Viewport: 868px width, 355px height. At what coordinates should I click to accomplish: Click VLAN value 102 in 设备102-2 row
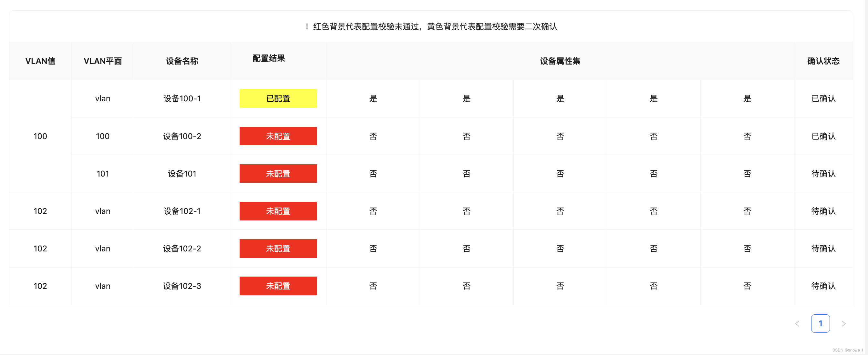pos(40,249)
